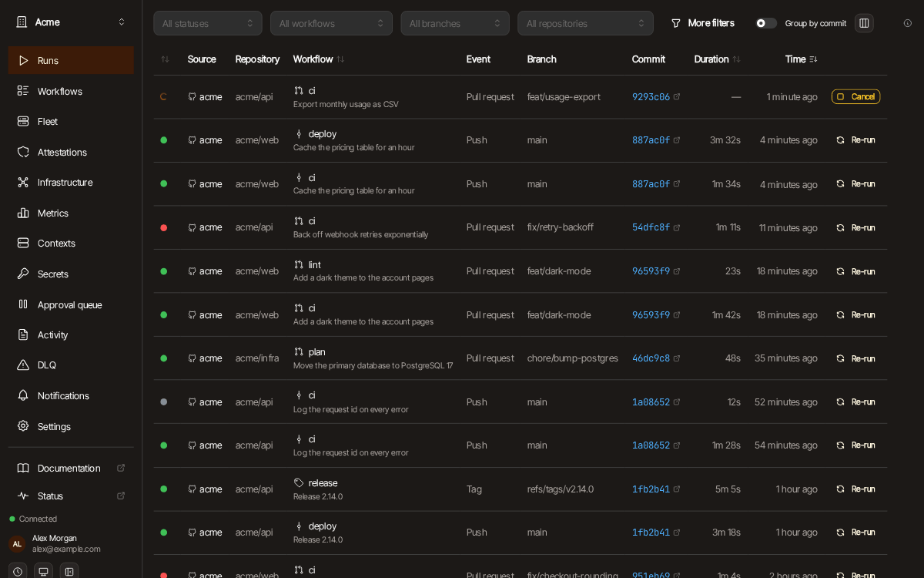Re-run the failed fix/retry-backoff ci run
This screenshot has width=924, height=578.
tap(855, 227)
